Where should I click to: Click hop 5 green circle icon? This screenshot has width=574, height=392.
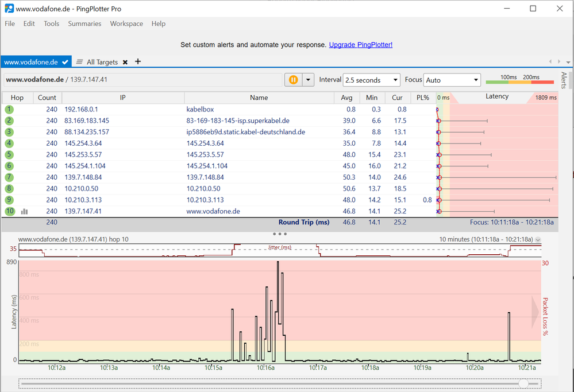coord(9,155)
